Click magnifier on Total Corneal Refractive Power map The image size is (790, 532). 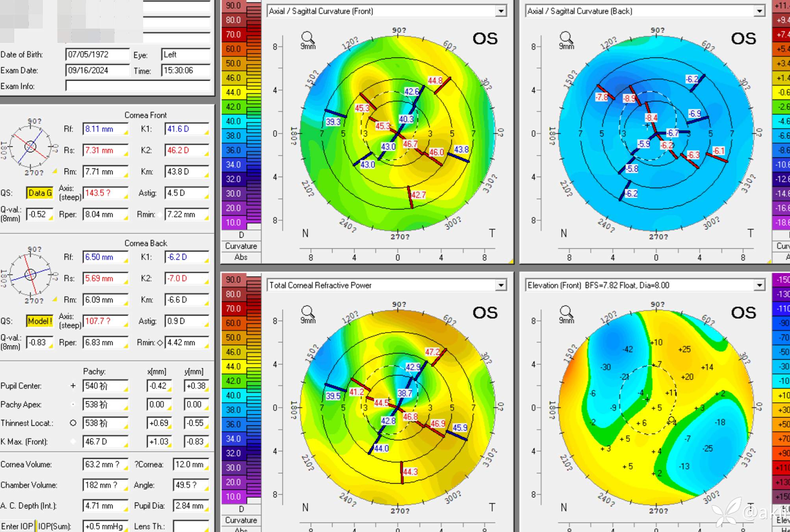click(x=308, y=312)
